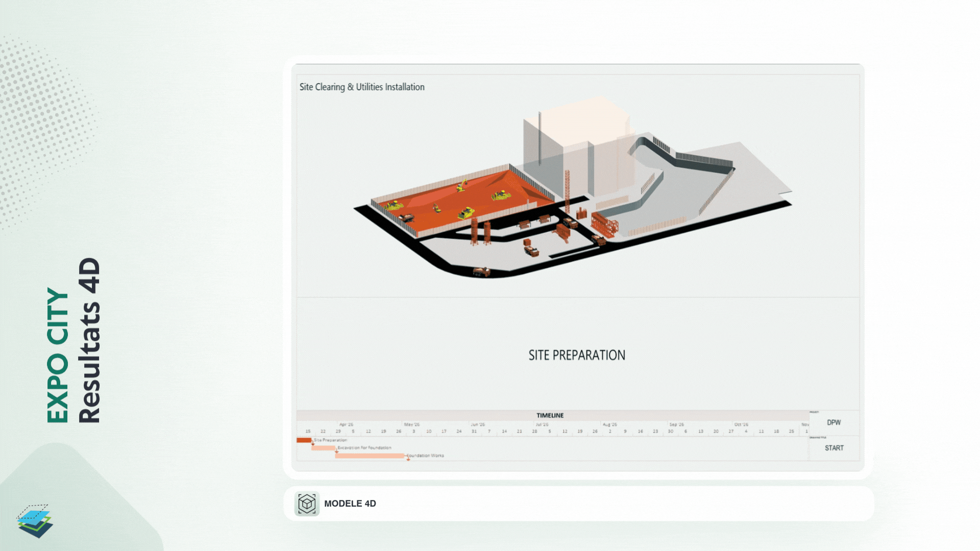Click the Jul '26 month marker on timeline
980x551 pixels.
(x=542, y=424)
